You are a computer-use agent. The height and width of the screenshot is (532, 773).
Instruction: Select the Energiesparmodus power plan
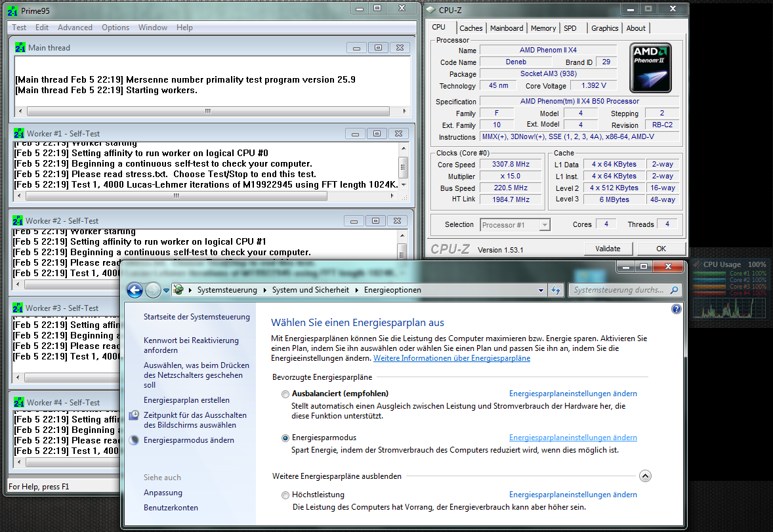[x=285, y=438]
